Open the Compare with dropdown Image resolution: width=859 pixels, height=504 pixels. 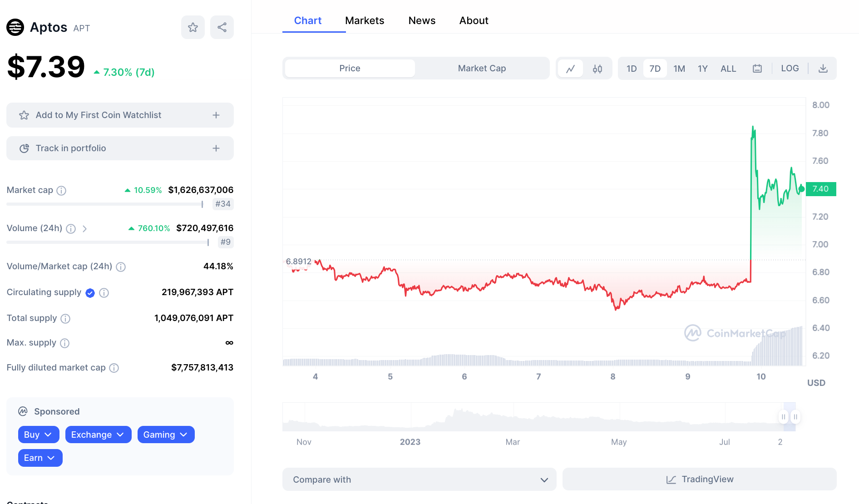(x=419, y=479)
